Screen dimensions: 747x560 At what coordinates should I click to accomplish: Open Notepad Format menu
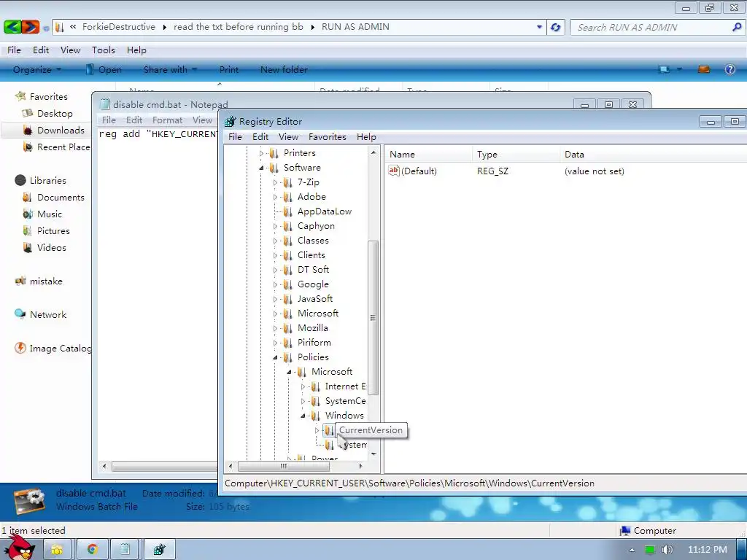pos(167,120)
